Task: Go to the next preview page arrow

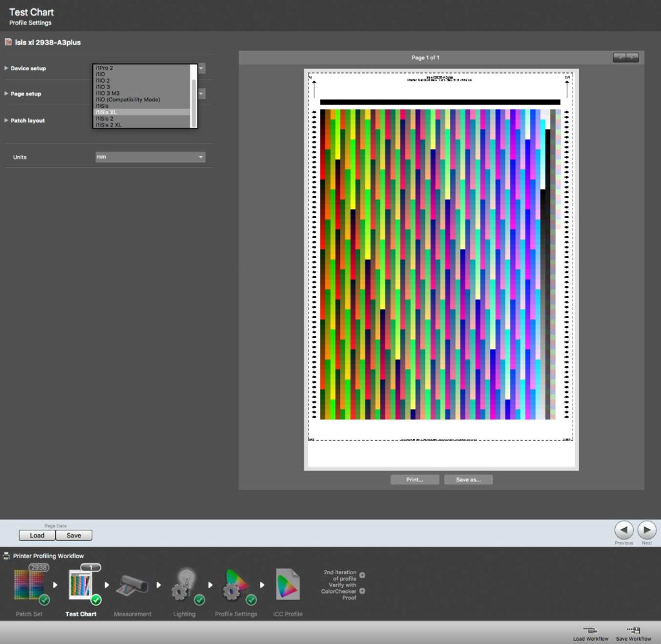Action: coord(633,57)
